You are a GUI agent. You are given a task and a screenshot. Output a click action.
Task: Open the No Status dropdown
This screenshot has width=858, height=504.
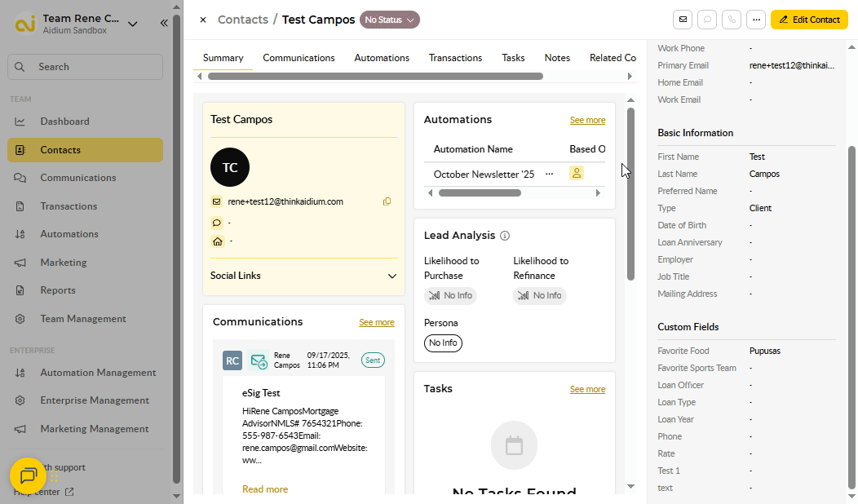click(390, 20)
